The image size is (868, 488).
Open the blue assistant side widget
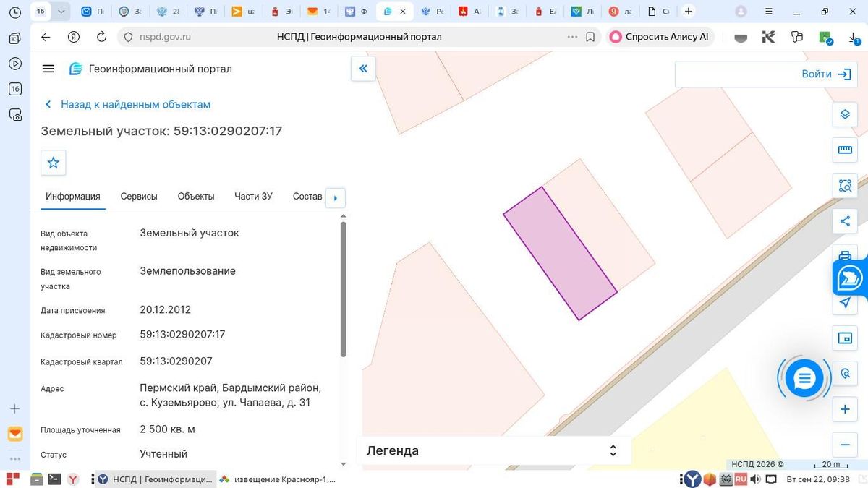[851, 278]
